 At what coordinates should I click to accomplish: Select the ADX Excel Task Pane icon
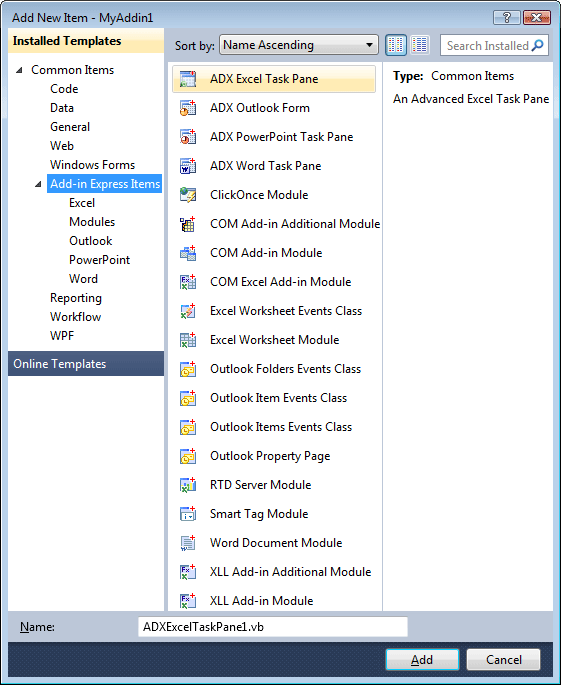(x=188, y=79)
